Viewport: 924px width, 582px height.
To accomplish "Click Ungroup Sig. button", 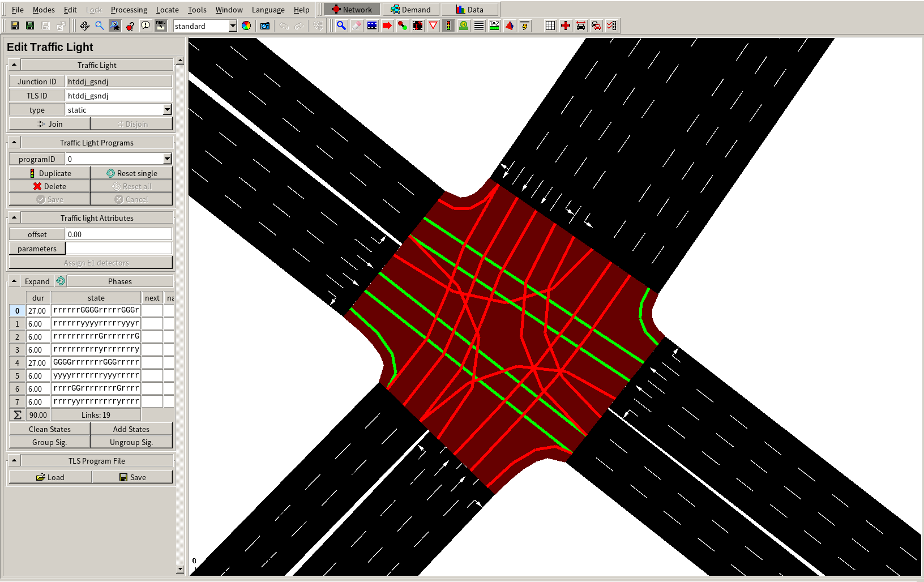I will [131, 442].
